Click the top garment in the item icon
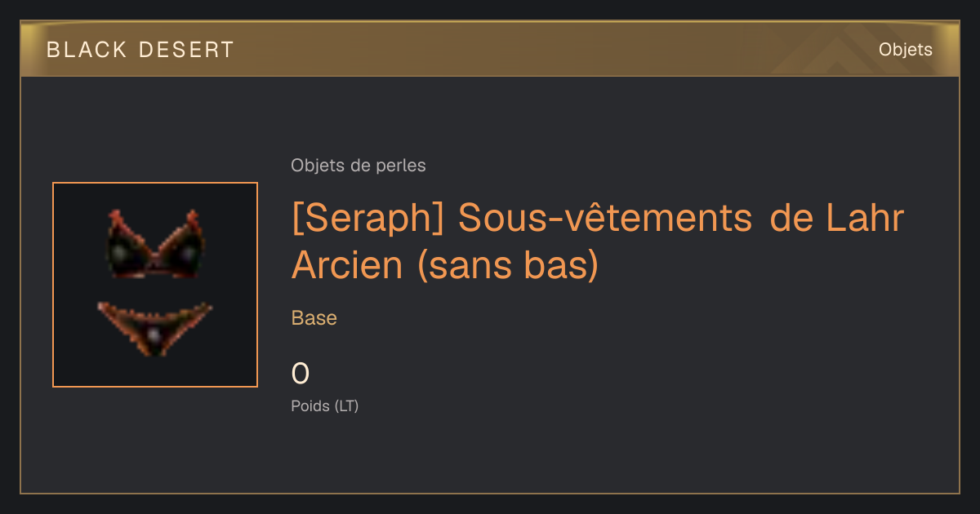Screen dimensions: 980x514 coord(154,245)
